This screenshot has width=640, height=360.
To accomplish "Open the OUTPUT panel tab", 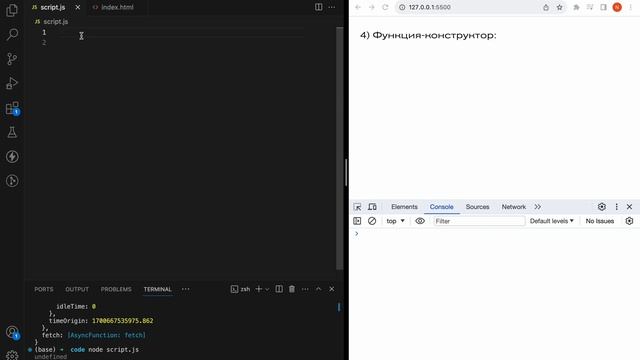I will coord(77,289).
